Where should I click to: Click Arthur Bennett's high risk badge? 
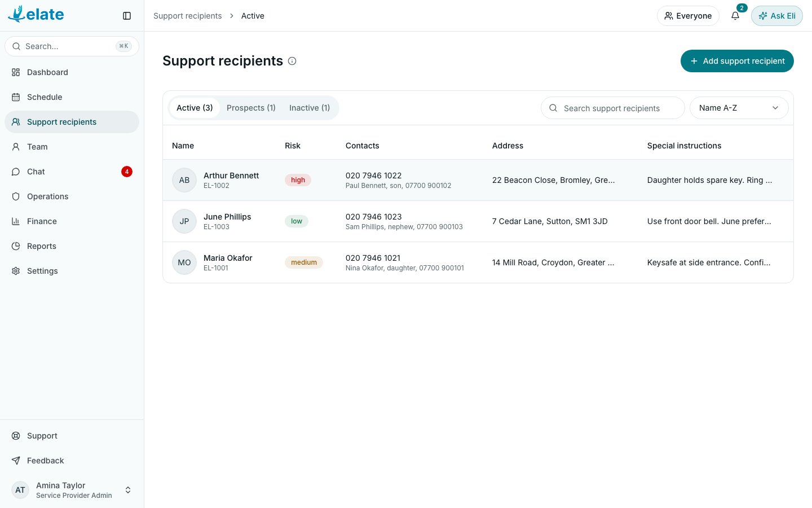pos(298,180)
